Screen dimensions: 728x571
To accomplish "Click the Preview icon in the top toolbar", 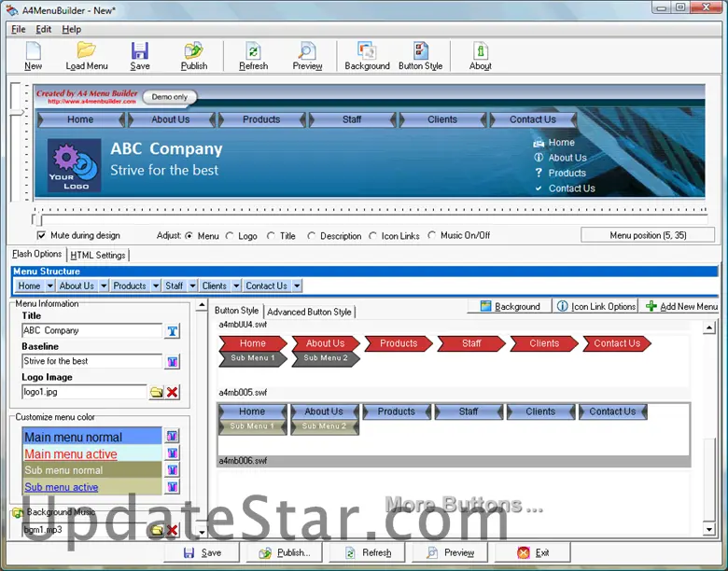I will [x=307, y=55].
